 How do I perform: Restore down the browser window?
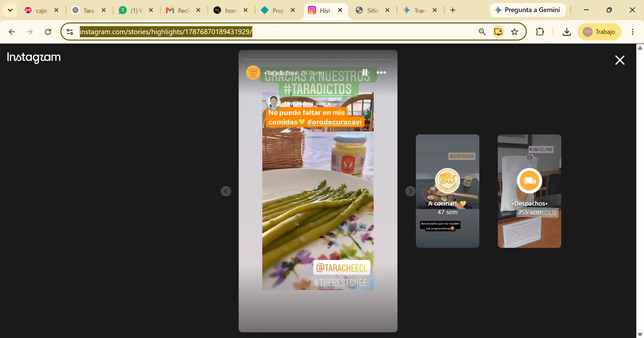coord(609,10)
